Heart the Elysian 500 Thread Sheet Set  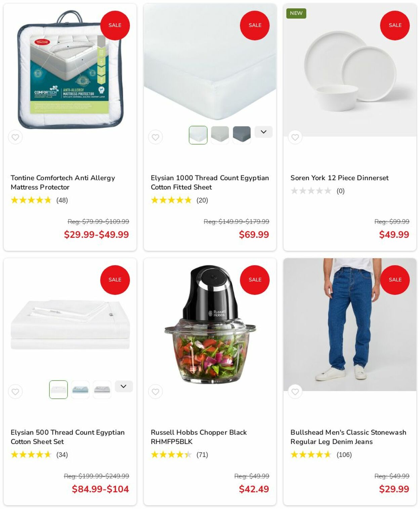(x=15, y=392)
